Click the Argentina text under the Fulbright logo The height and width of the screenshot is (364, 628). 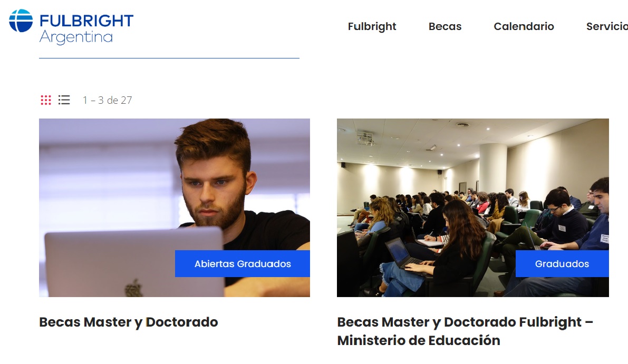(x=76, y=37)
